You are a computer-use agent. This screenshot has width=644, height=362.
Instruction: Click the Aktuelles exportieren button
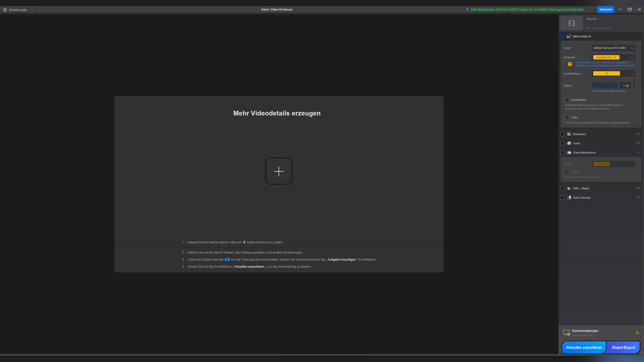click(x=584, y=348)
